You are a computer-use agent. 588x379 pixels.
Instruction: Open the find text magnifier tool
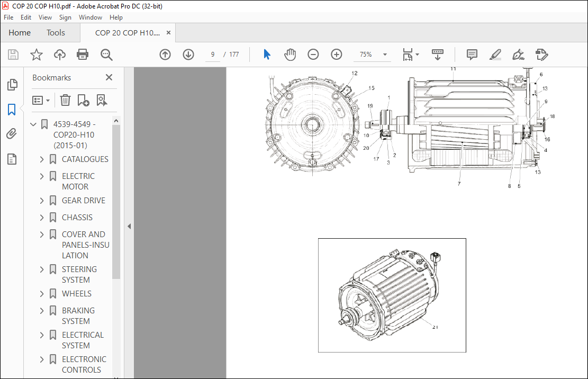[x=106, y=55]
